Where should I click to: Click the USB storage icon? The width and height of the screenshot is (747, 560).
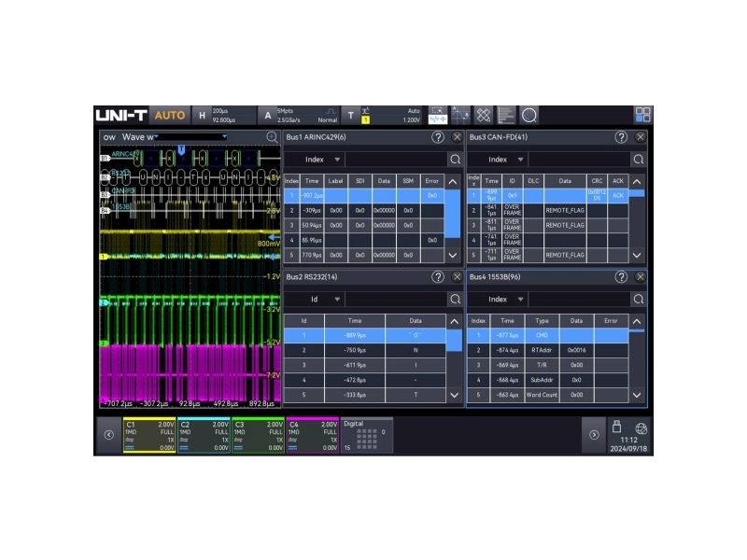616,427
